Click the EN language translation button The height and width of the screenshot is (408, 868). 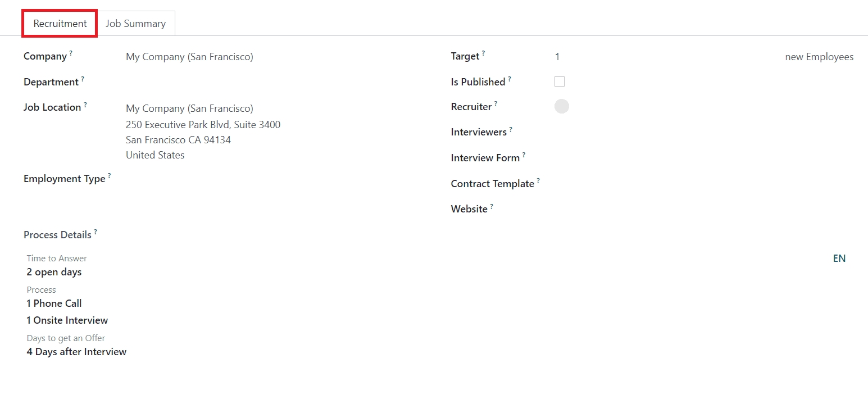839,259
